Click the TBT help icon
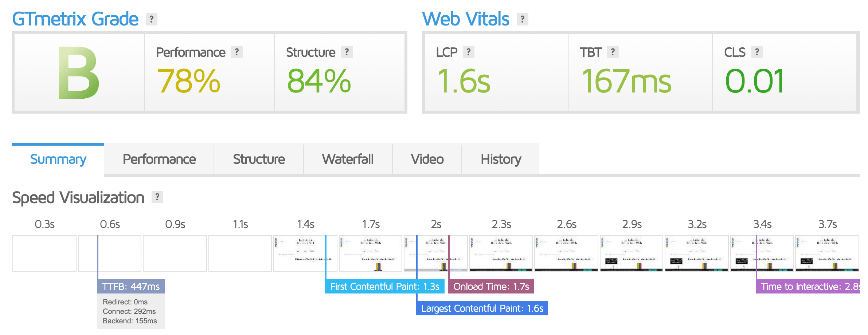868x335 pixels. pyautogui.click(x=613, y=52)
